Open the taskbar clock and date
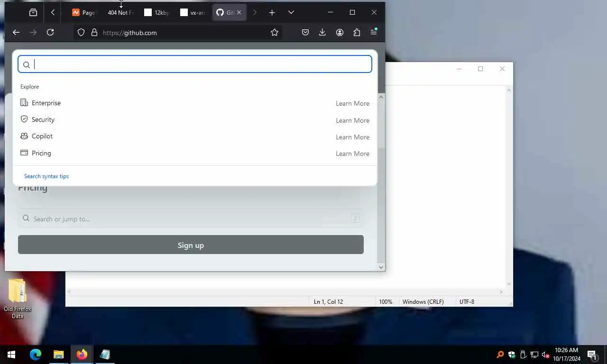The image size is (607, 364). pyautogui.click(x=567, y=355)
